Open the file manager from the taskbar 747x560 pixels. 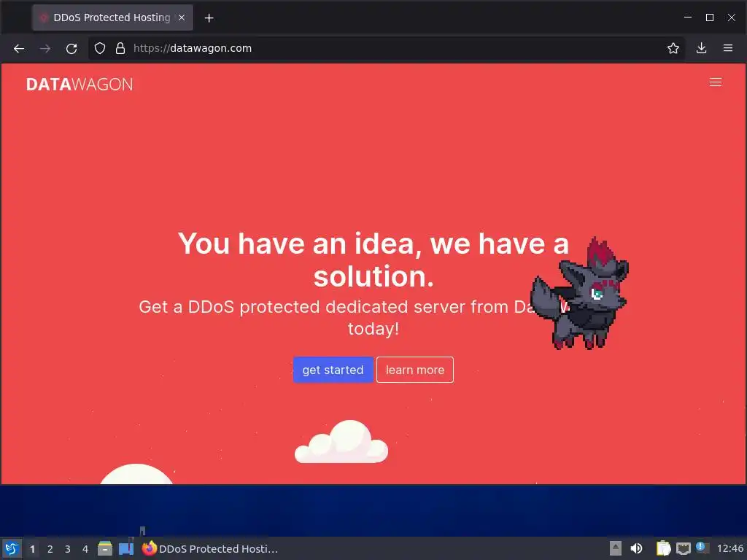[105, 548]
